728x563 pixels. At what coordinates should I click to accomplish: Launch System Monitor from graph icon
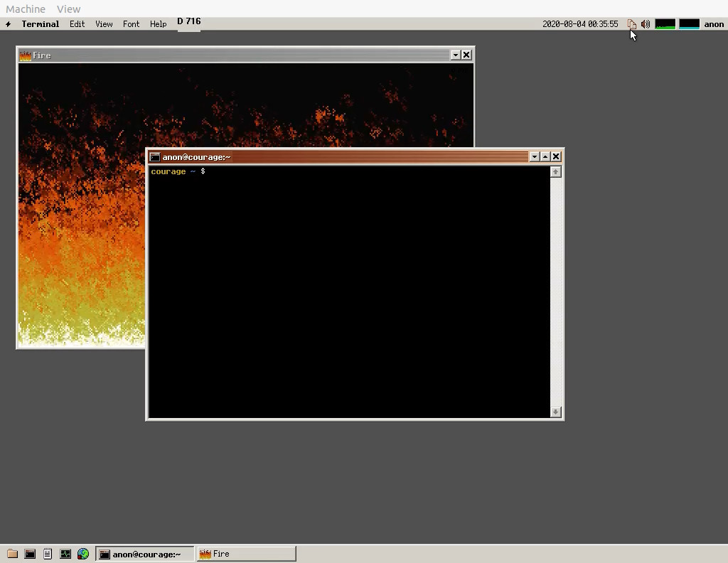[x=65, y=554]
